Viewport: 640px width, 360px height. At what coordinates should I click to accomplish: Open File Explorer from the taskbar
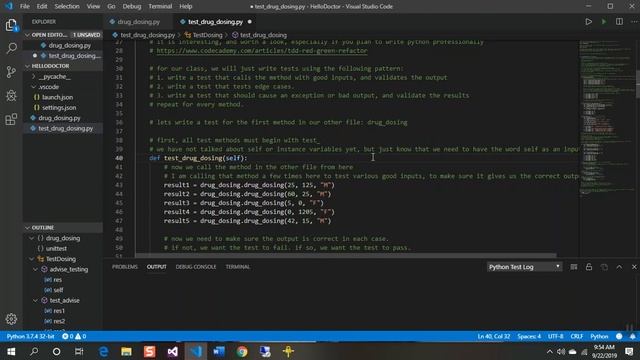tap(127, 351)
